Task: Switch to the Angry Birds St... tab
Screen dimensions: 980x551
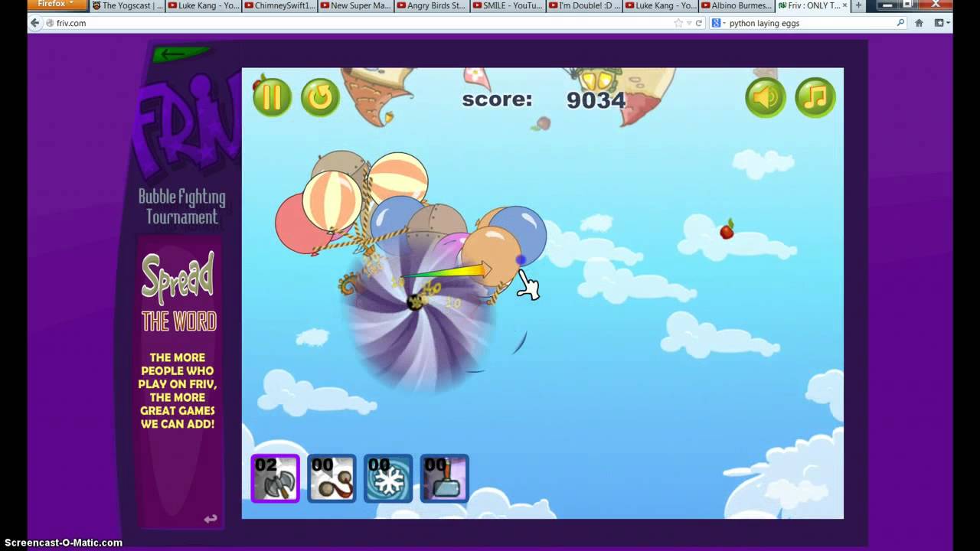Action: [431, 5]
